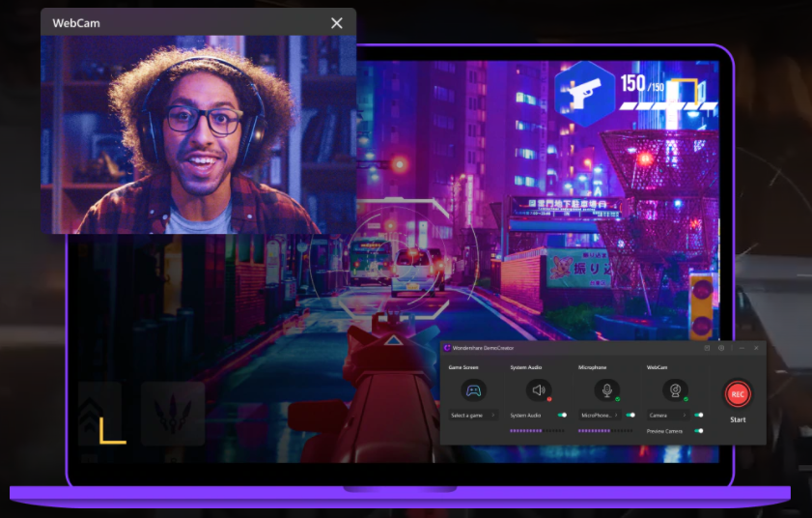
Task: Click the feather ability icon in game HUD
Action: [x=173, y=414]
